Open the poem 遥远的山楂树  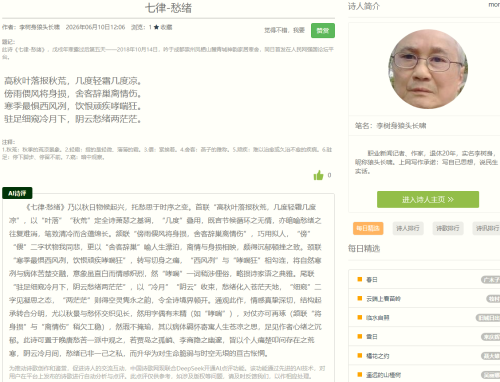(x=383, y=375)
